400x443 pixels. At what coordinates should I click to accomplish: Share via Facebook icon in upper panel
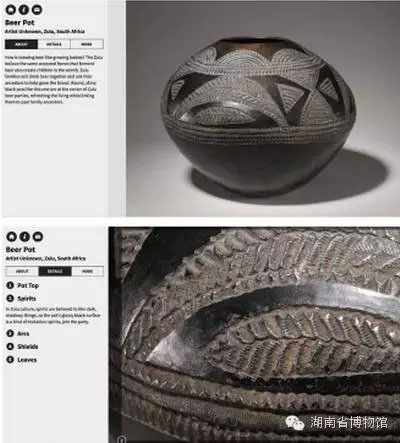[x=24, y=9]
